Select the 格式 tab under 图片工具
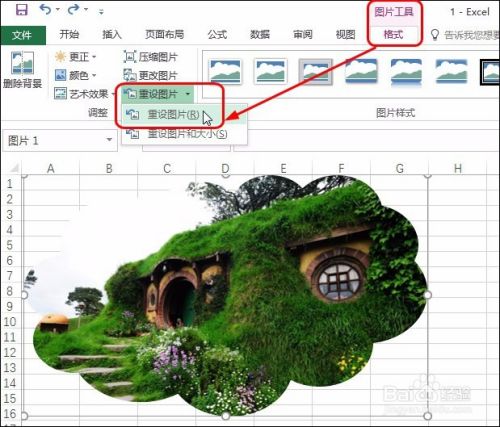This screenshot has height=427, width=500. point(394,34)
